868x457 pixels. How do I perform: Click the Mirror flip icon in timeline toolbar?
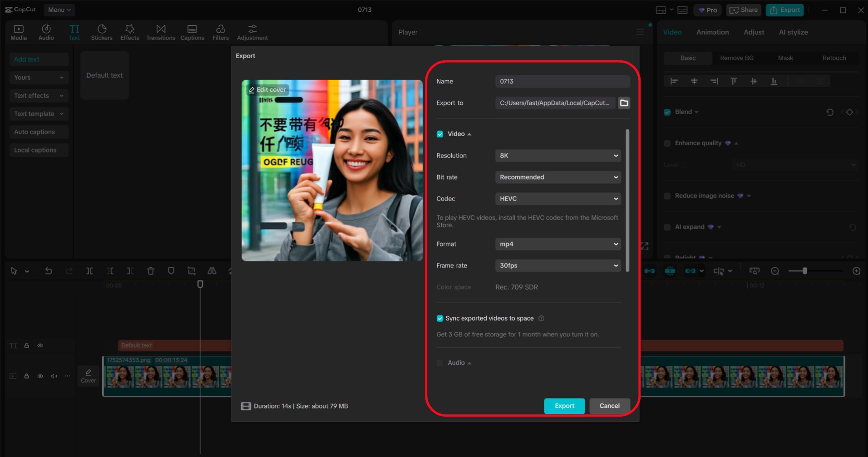(212, 271)
